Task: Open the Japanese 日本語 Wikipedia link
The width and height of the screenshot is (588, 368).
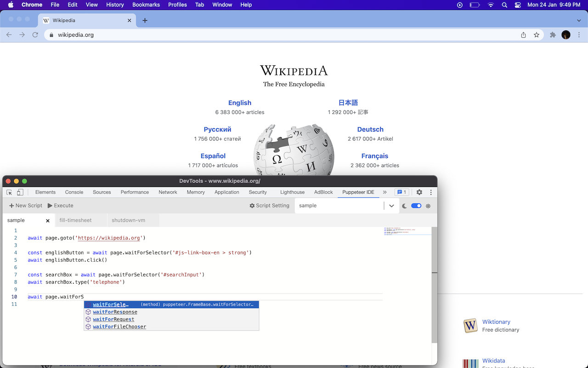Action: [x=348, y=103]
